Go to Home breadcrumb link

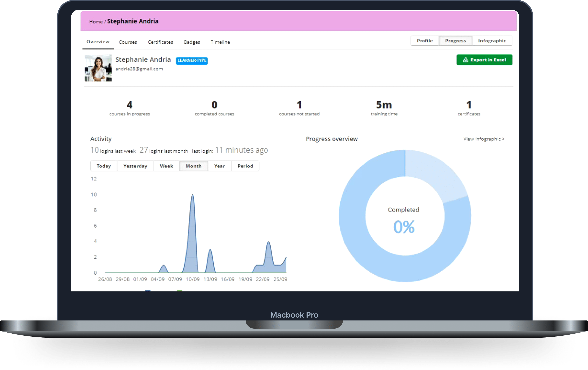96,22
